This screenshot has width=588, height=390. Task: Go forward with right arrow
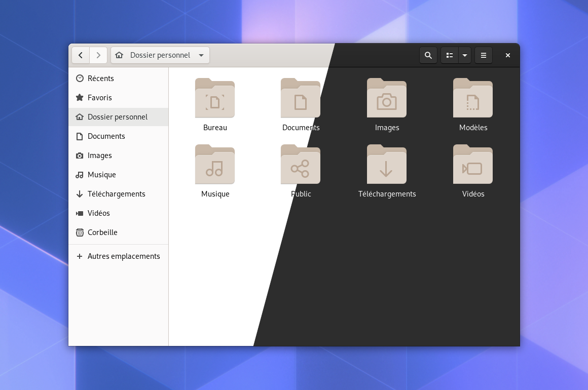(x=98, y=55)
